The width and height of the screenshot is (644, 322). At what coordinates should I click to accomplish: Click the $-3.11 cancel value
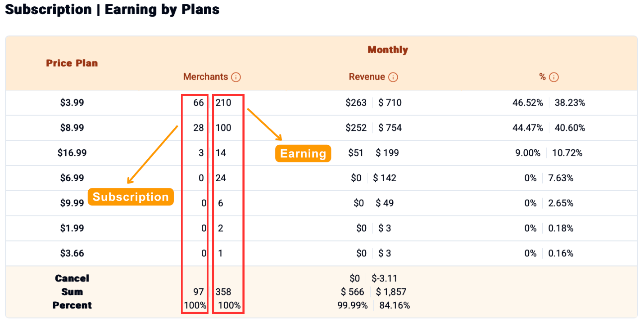(385, 279)
